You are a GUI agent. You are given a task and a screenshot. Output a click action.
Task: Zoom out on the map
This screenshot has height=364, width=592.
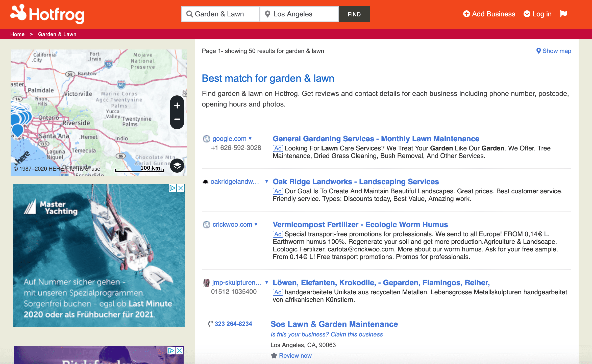(x=177, y=119)
